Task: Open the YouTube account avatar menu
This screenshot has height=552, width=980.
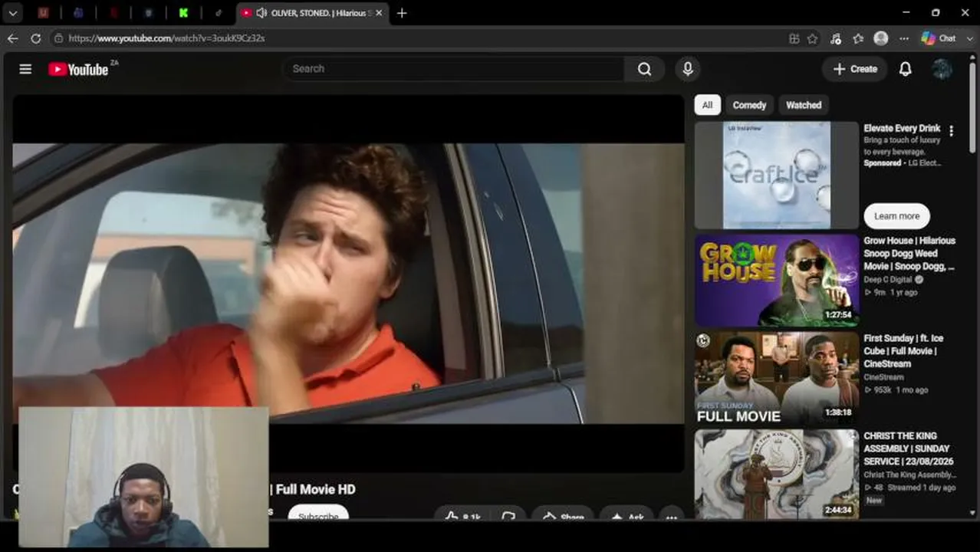Action: tap(942, 69)
